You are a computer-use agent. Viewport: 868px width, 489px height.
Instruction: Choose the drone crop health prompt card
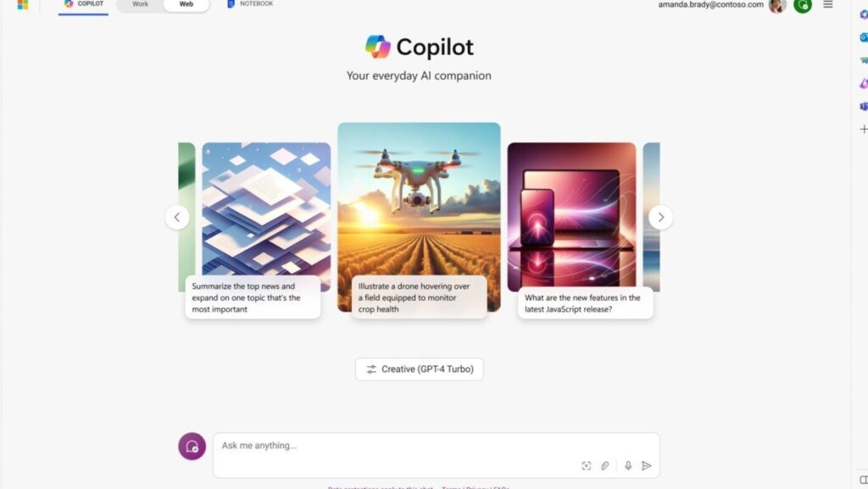[x=419, y=219]
